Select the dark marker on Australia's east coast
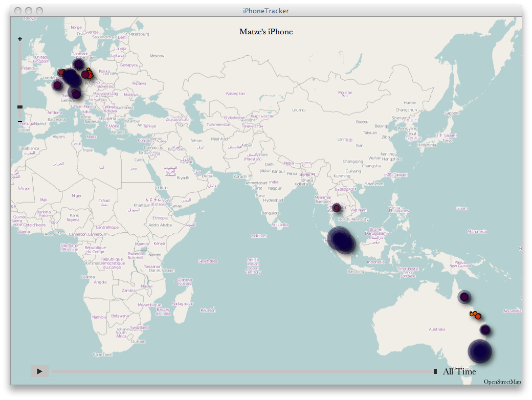 [x=485, y=330]
